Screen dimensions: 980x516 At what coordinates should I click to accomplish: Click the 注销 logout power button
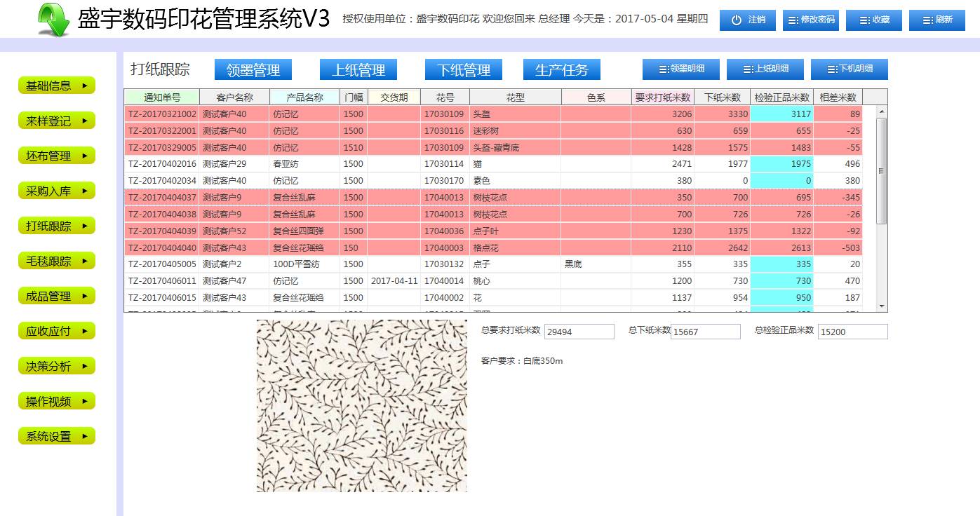coord(747,20)
